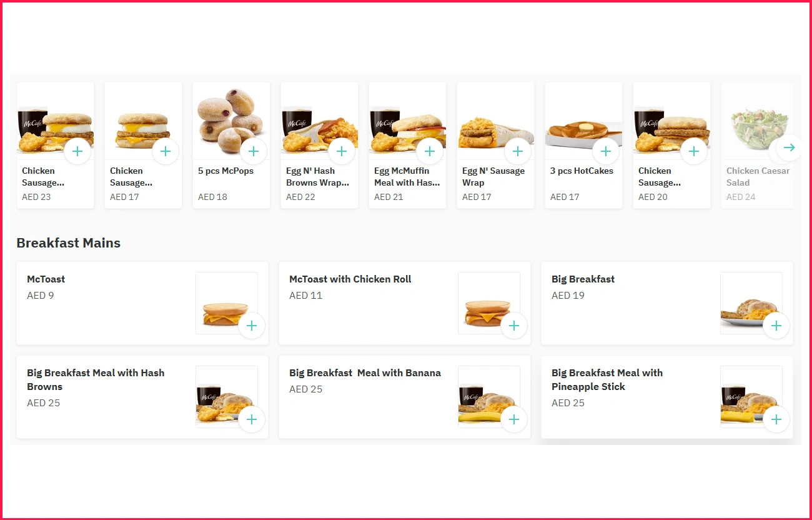Image resolution: width=812 pixels, height=520 pixels.
Task: Add Big Breakfast Meal with Pineapple Stick
Action: point(776,419)
